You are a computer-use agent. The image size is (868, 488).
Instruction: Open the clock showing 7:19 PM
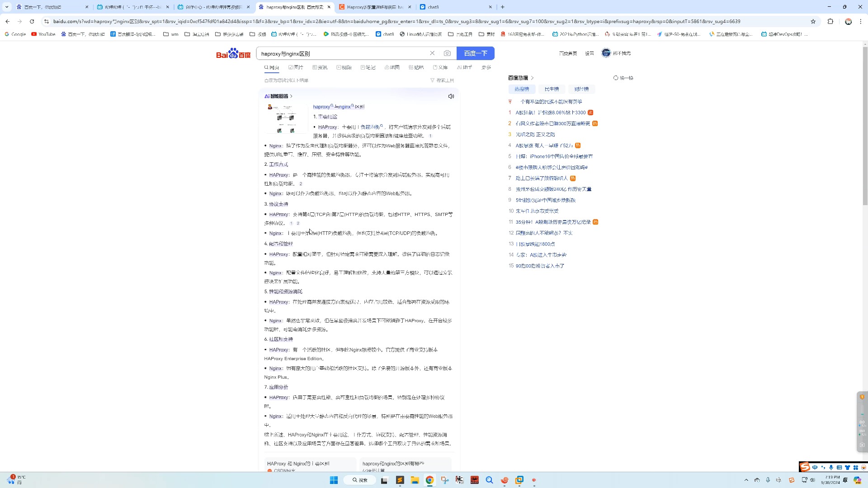830,480
